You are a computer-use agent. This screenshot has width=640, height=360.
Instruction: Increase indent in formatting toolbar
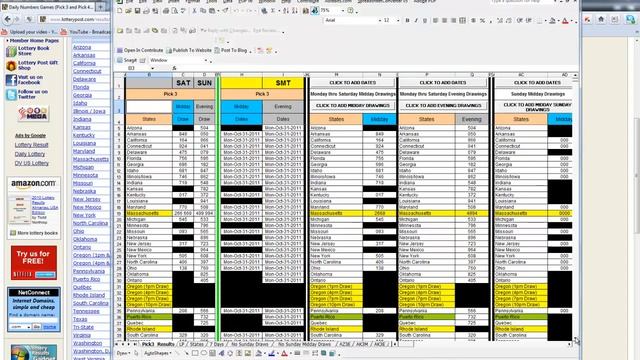point(529,20)
